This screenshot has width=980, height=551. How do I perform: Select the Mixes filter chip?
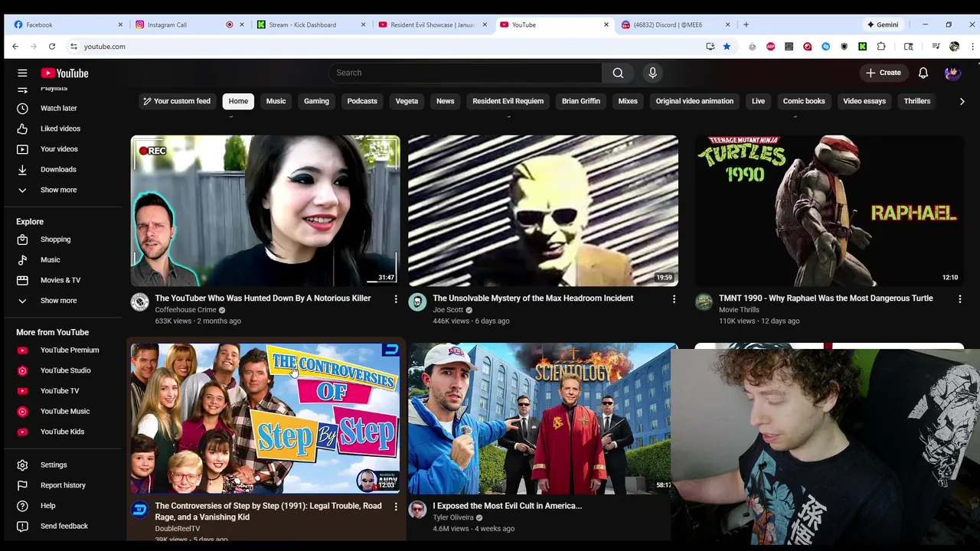click(628, 101)
